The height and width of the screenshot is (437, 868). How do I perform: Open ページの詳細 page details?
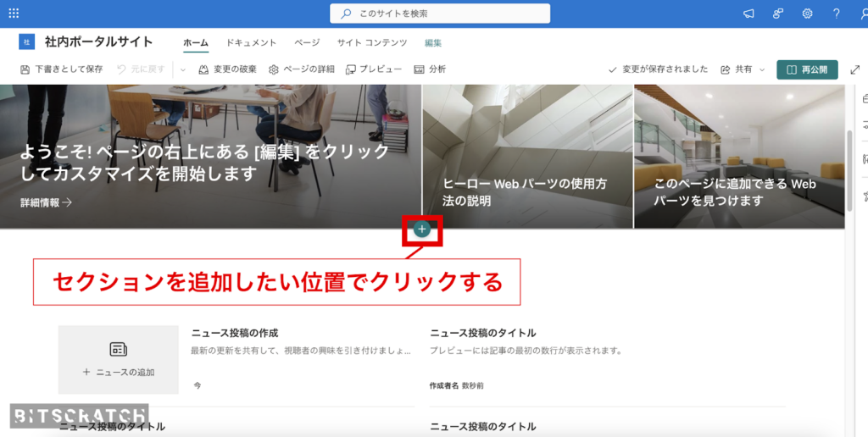pyautogui.click(x=301, y=69)
